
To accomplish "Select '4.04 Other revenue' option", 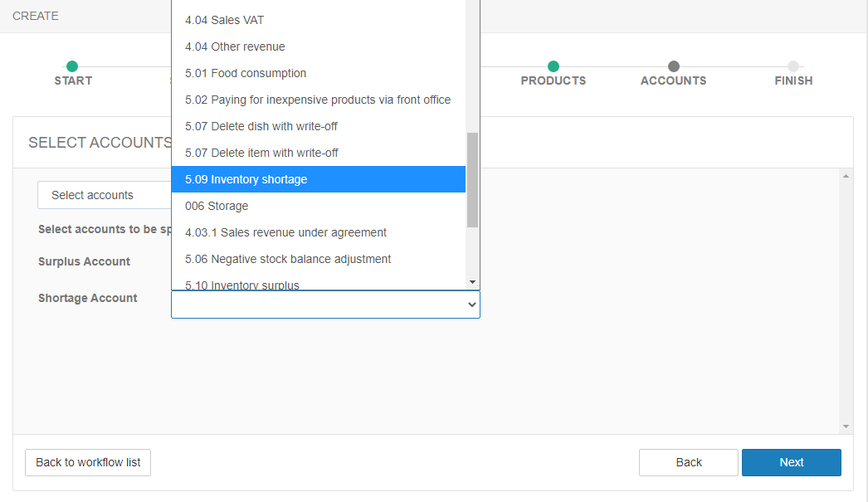I will (x=318, y=46).
